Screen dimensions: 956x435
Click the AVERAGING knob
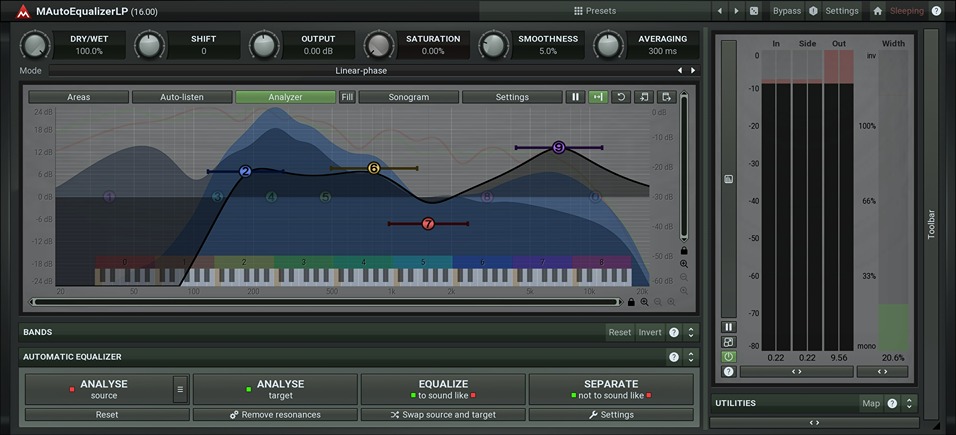608,45
